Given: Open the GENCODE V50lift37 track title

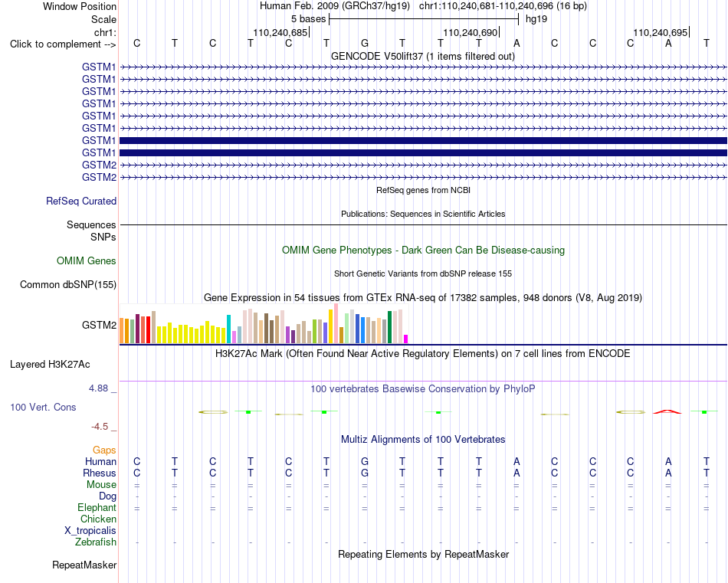Looking at the screenshot, I should click(x=423, y=56).
